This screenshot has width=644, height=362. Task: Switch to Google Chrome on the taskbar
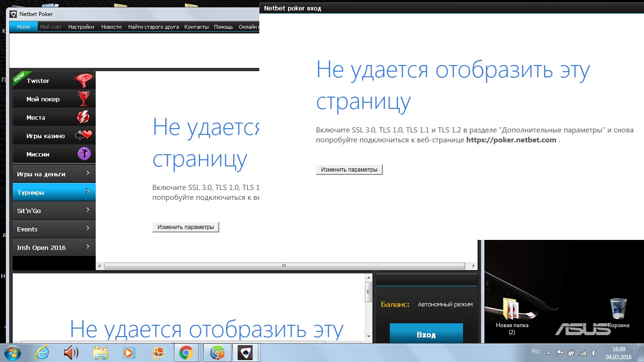[x=186, y=353]
